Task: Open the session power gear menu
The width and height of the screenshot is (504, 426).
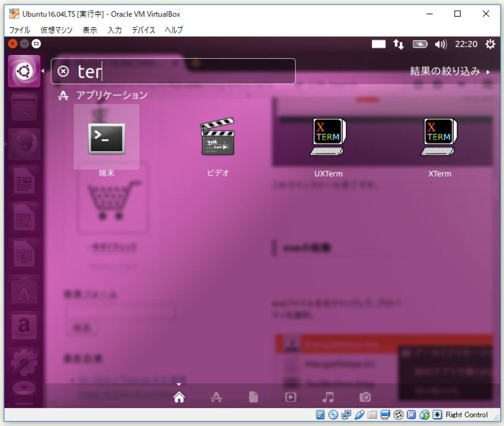Action: (x=490, y=44)
